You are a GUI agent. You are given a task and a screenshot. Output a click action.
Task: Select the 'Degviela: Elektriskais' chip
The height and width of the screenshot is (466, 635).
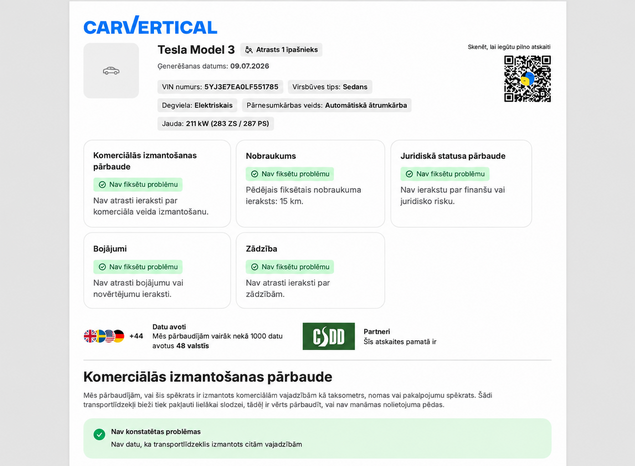point(197,105)
